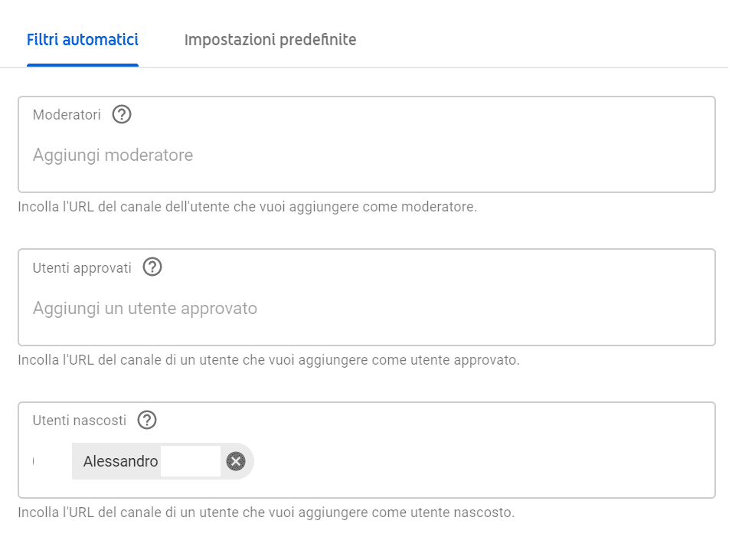Open help for Moderatori field
This screenshot has width=742, height=560.
(x=122, y=115)
